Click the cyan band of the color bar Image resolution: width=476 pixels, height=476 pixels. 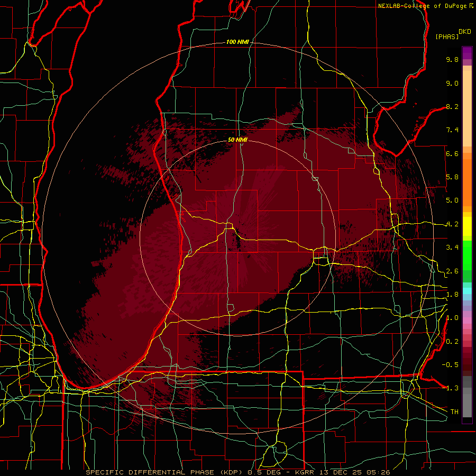tap(467, 290)
